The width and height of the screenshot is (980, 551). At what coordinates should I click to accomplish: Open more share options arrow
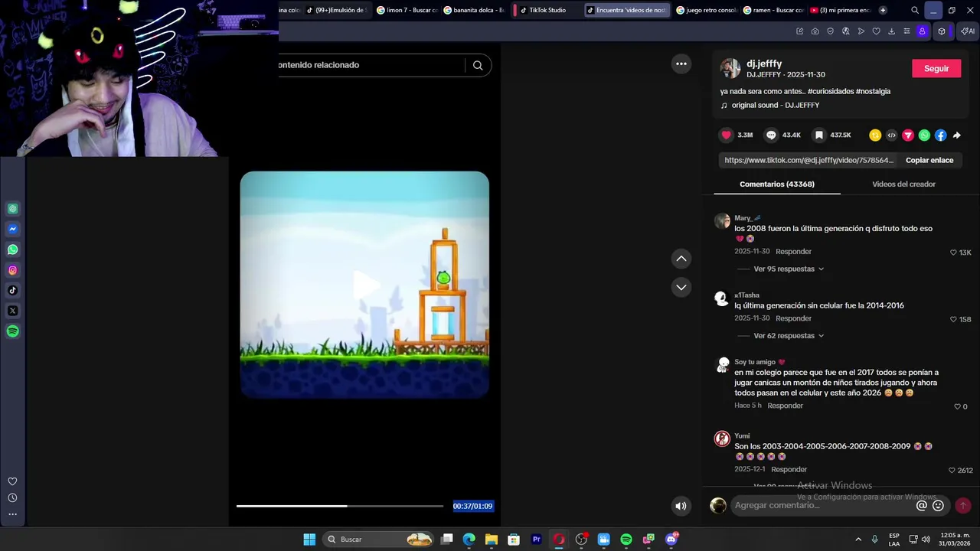click(957, 135)
